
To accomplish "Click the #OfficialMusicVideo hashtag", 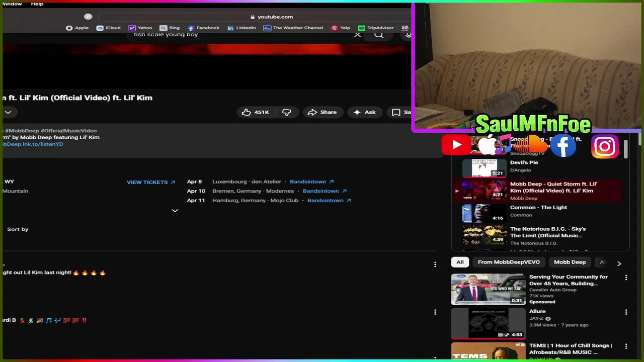I will pos(69,131).
